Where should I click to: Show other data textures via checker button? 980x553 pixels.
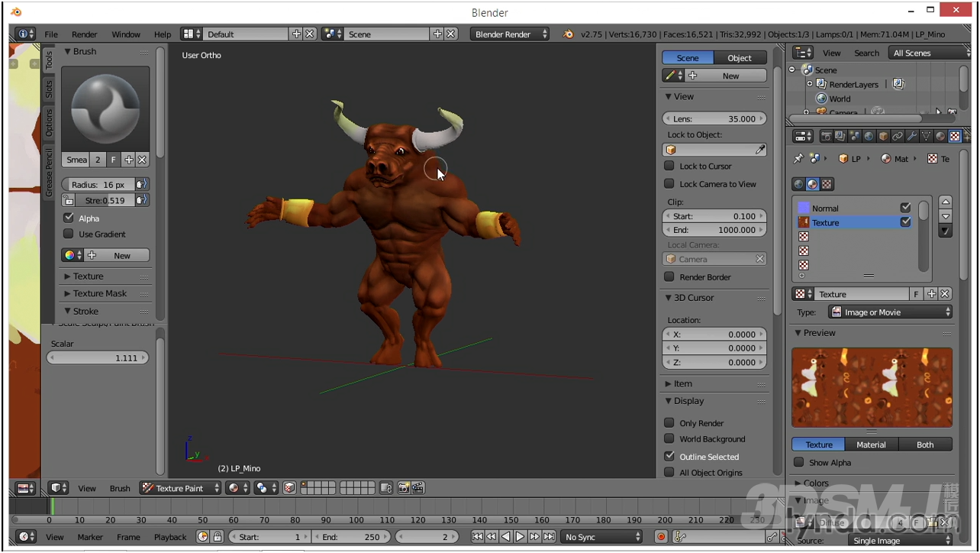tap(827, 184)
